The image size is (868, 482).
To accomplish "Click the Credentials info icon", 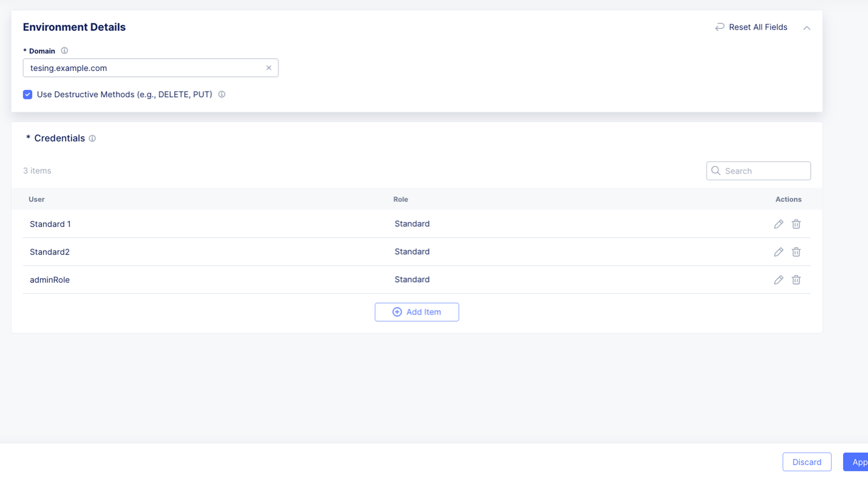I will pos(92,138).
